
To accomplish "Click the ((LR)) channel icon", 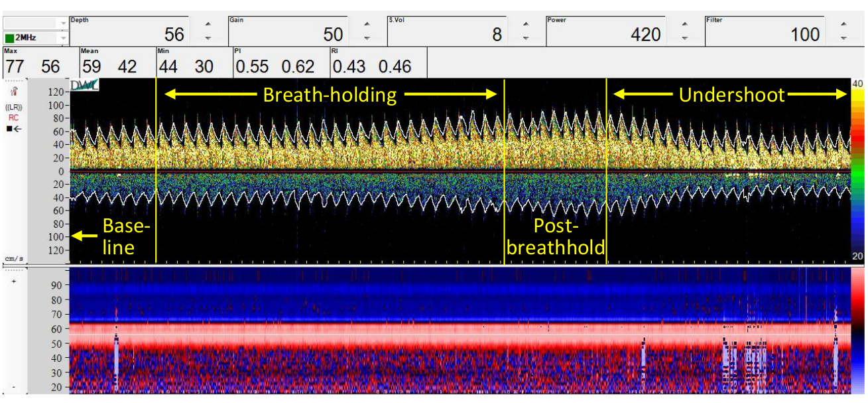I will (14, 107).
